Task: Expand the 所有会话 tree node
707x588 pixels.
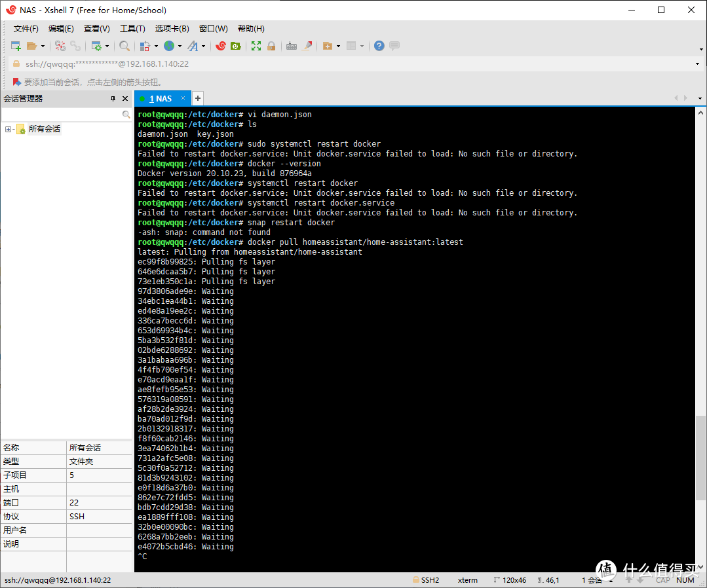Action: coord(9,129)
